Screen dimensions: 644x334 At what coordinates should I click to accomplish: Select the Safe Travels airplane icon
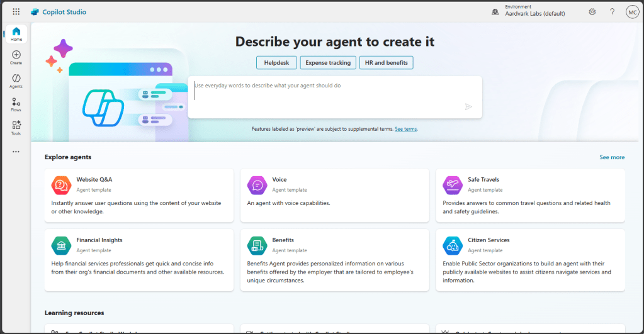click(452, 184)
